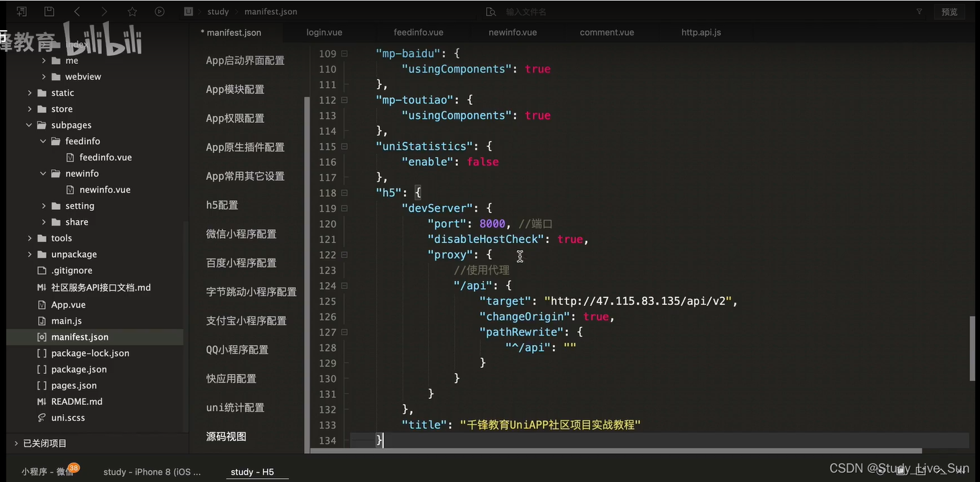Viewport: 980px width, 482px height.
Task: Fold code at line 109 mp-baidu
Action: pyautogui.click(x=344, y=53)
